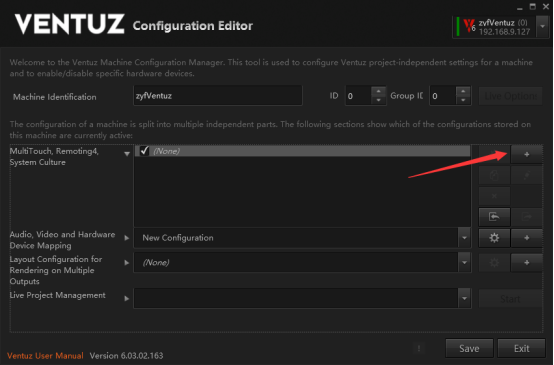This screenshot has height=365, width=554.
Task: Click the import configuration icon button
Action: click(x=494, y=217)
